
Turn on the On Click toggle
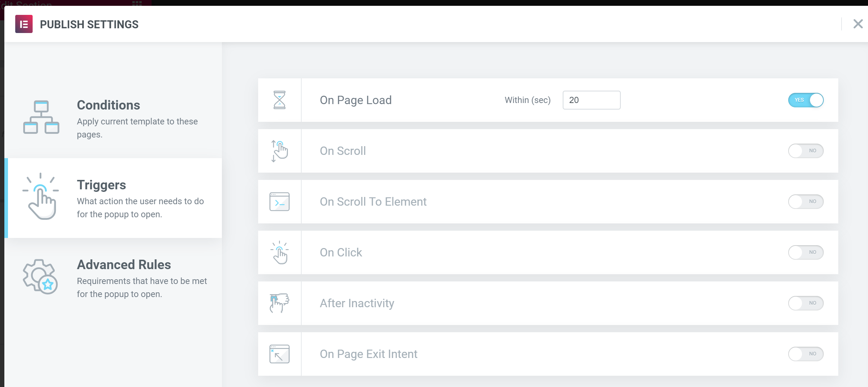pos(806,252)
